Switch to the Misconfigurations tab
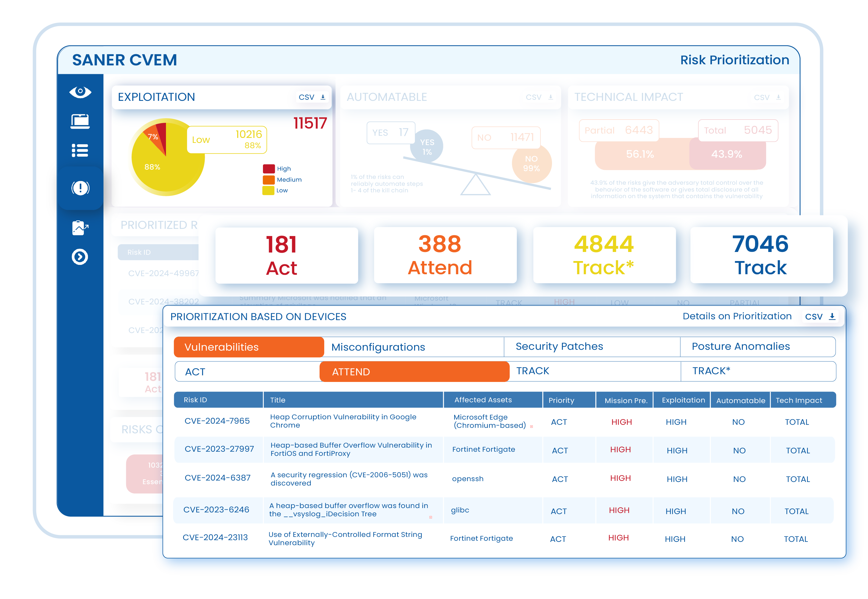The image size is (868, 599). coord(378,347)
